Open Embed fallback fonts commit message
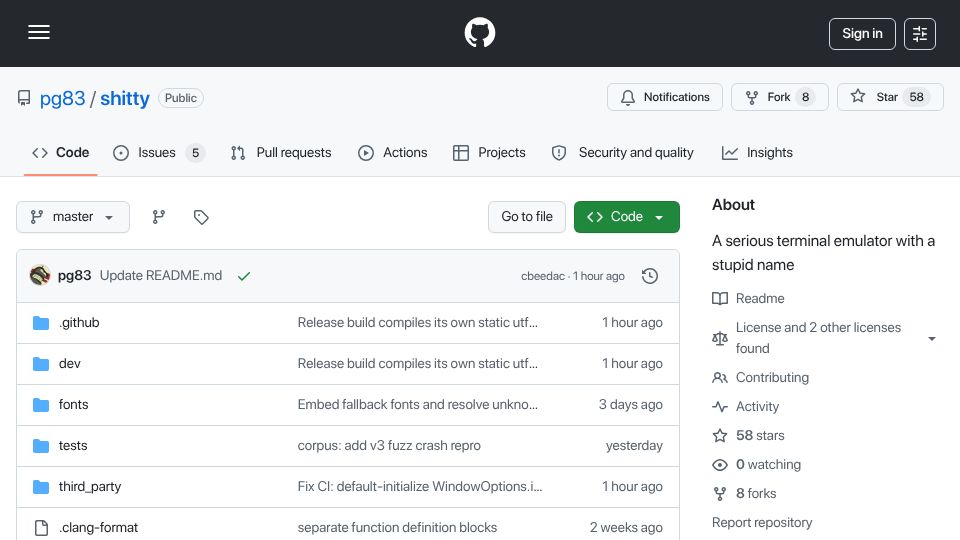This screenshot has height=540, width=960. (418, 405)
